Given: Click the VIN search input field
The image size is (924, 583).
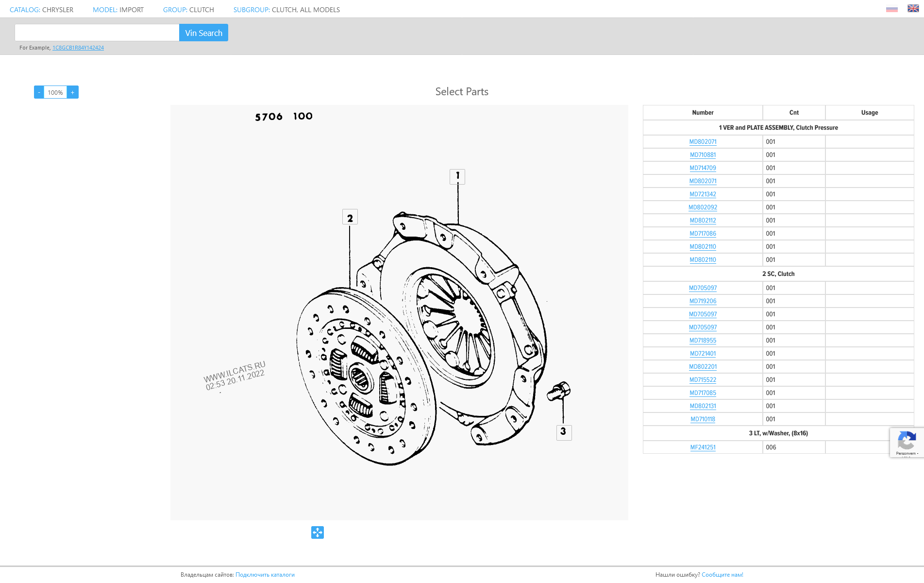Looking at the screenshot, I should (97, 33).
